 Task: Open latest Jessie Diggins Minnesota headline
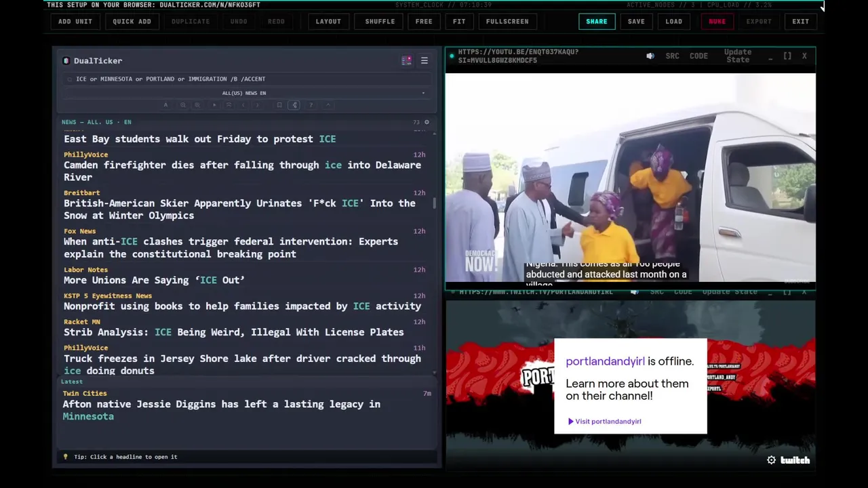coord(221,410)
